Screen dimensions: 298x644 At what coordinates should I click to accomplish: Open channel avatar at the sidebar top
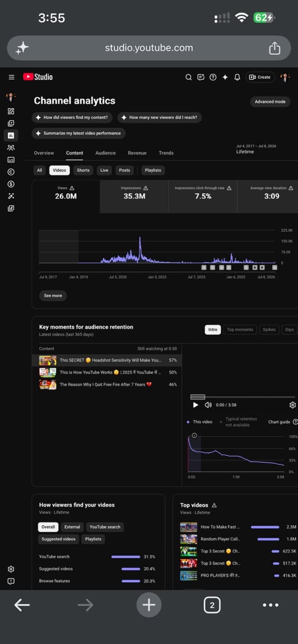click(x=11, y=97)
